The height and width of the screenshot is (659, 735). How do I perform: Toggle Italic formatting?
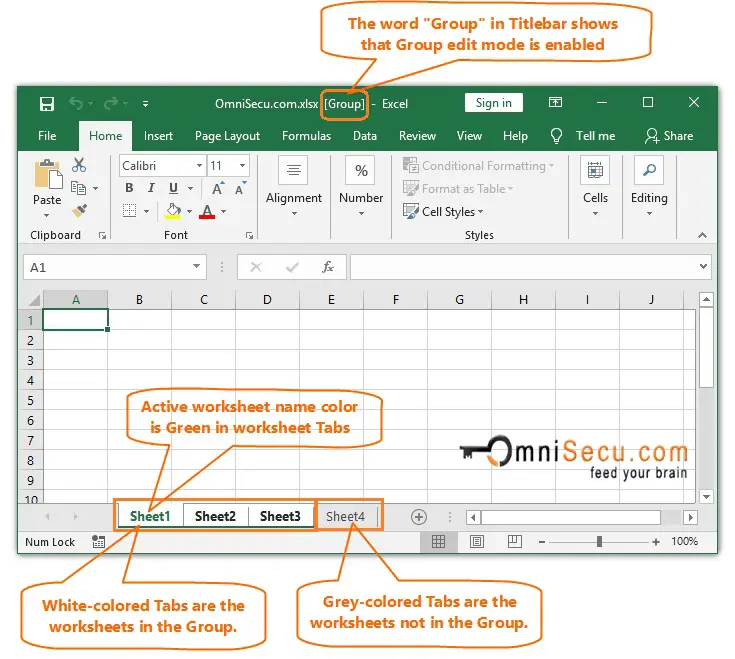151,188
